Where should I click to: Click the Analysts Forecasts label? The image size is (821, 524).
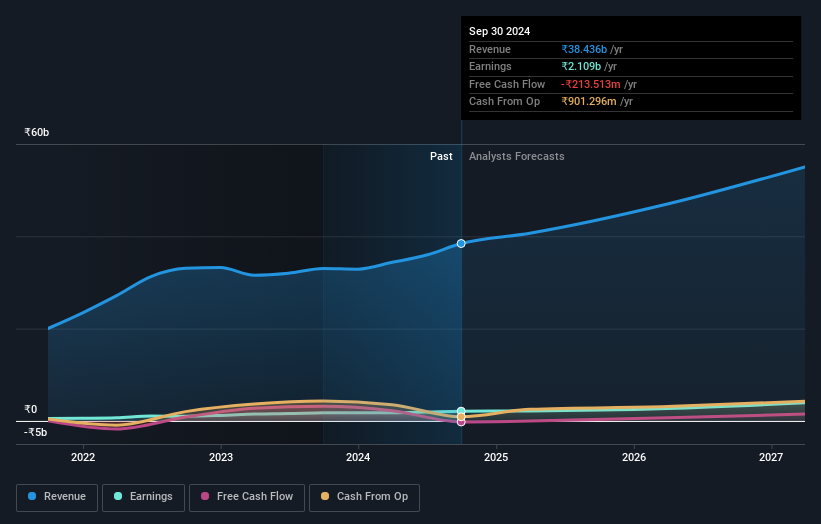click(x=516, y=157)
